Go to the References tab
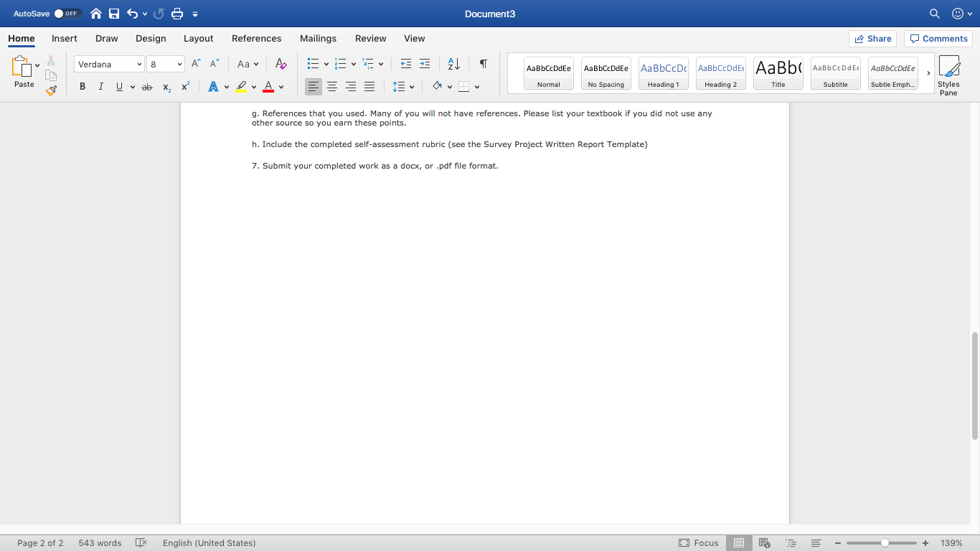Viewport: 980px width, 551px height. coord(257,39)
